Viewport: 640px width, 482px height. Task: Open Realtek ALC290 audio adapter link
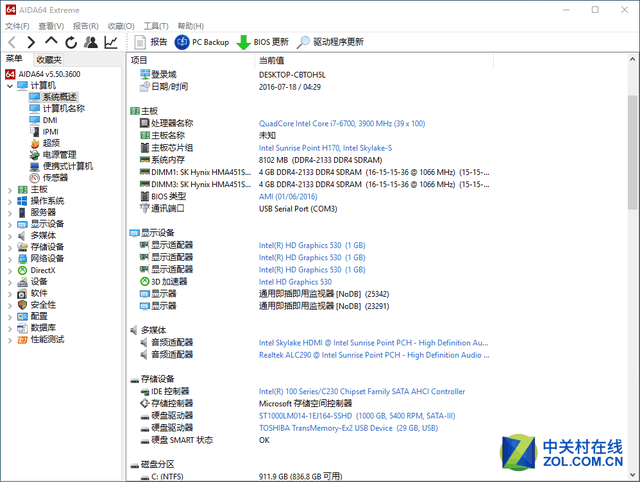click(x=374, y=355)
